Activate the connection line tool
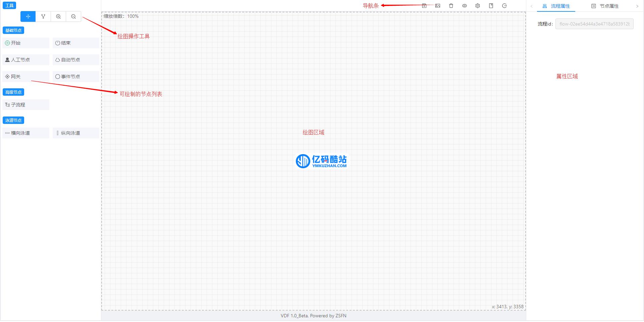 click(x=43, y=16)
